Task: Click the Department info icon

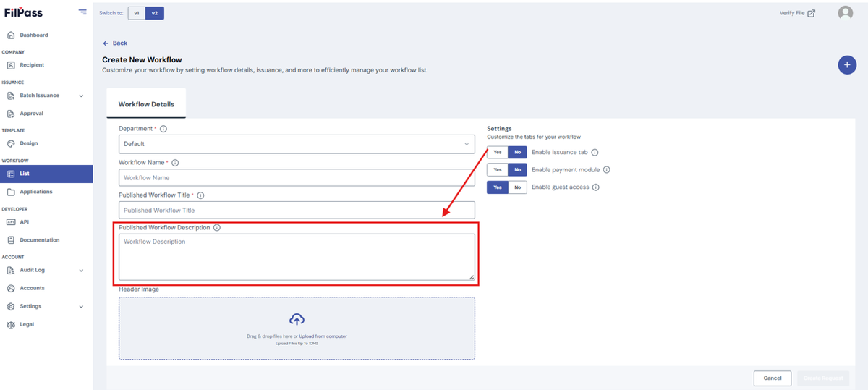Action: (163, 129)
